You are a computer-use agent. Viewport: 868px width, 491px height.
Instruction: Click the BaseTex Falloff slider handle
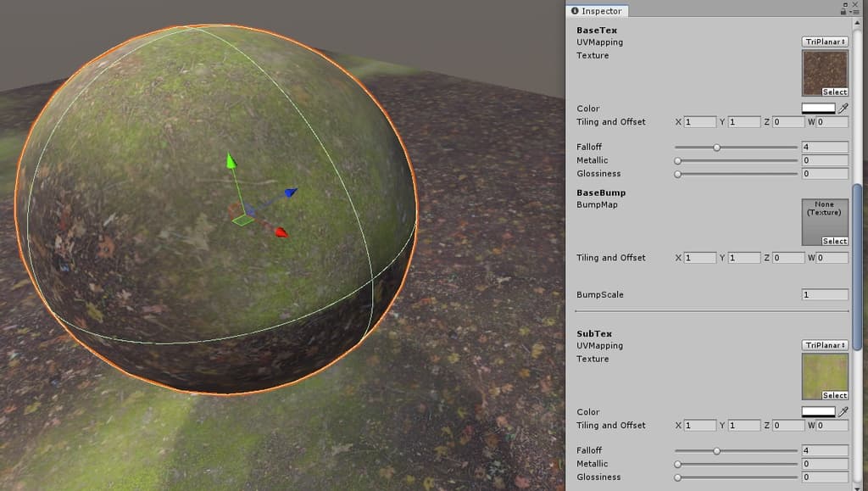(x=717, y=148)
